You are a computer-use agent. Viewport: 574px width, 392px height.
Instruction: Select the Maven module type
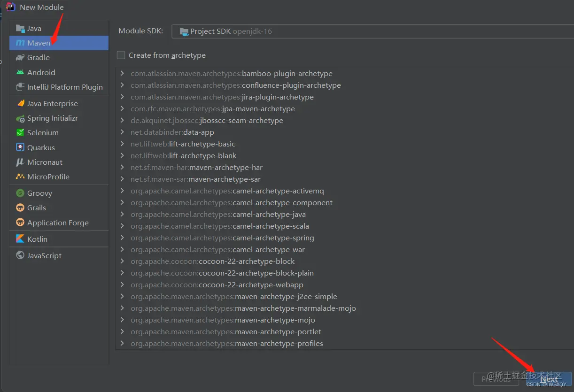point(59,43)
